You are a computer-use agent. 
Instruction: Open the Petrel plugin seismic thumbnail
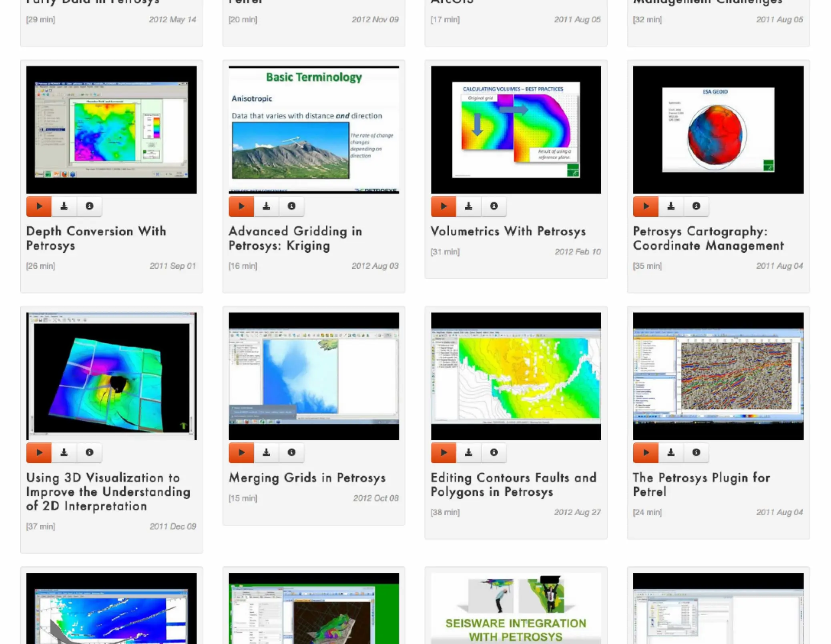click(718, 376)
